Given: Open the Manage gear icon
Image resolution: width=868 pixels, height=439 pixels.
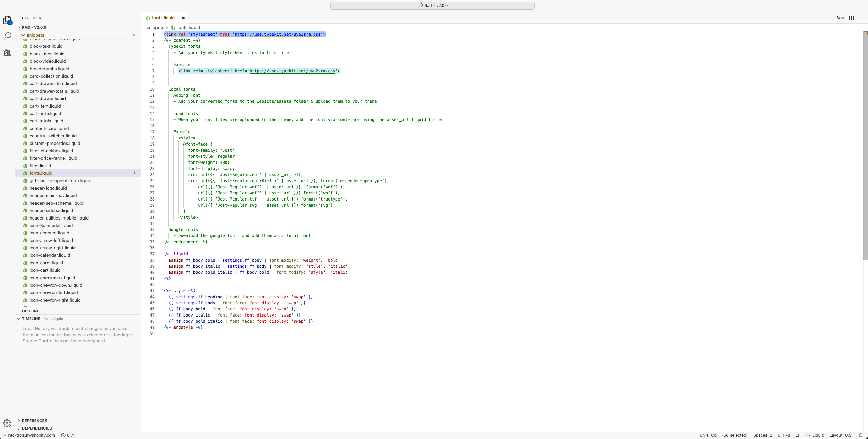Looking at the screenshot, I should tap(7, 423).
